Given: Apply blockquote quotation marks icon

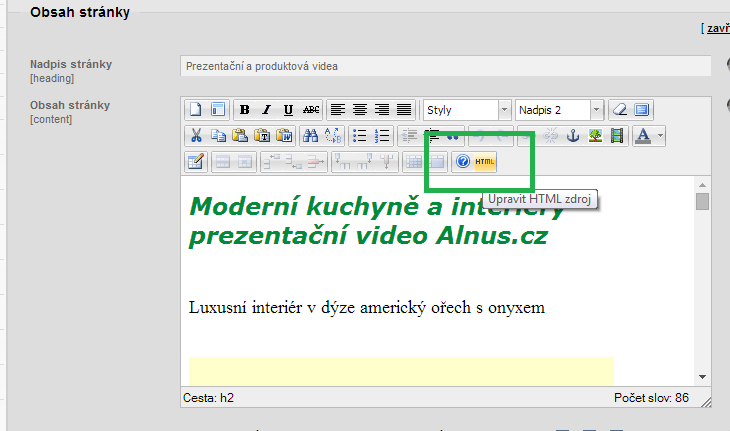Looking at the screenshot, I should click(453, 136).
